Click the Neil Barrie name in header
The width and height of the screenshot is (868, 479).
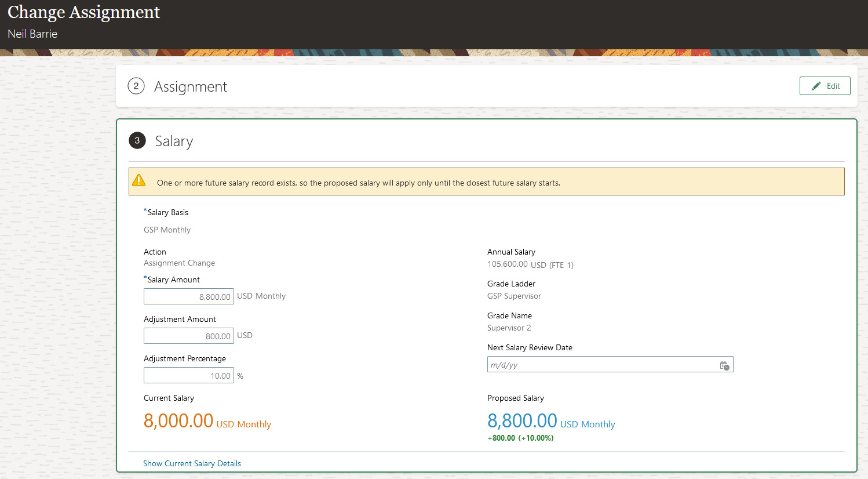pos(32,34)
